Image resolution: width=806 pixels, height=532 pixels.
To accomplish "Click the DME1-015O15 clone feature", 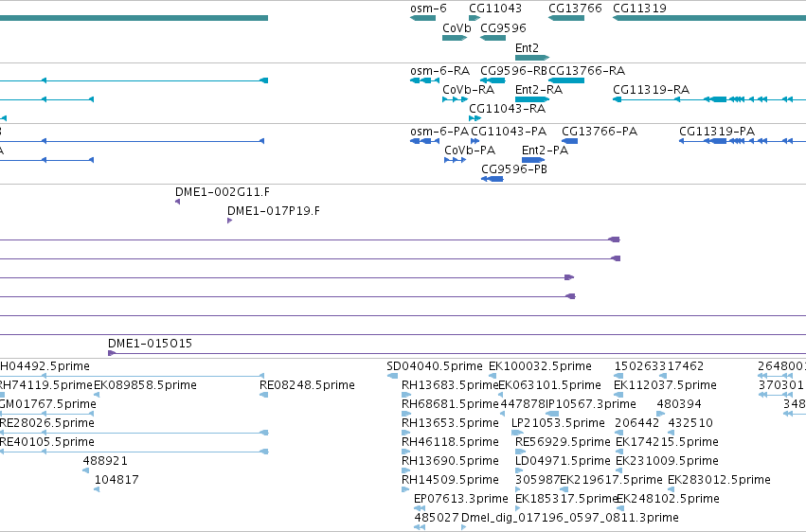I will point(457,353).
